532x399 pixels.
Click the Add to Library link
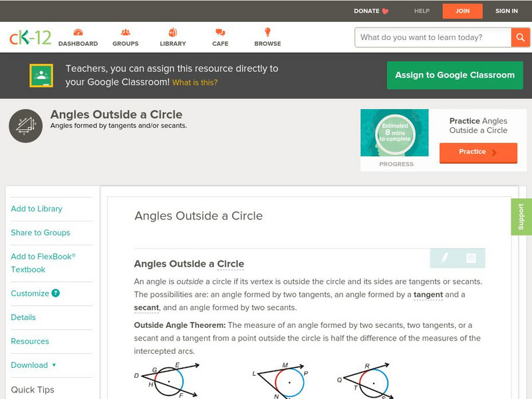(37, 209)
